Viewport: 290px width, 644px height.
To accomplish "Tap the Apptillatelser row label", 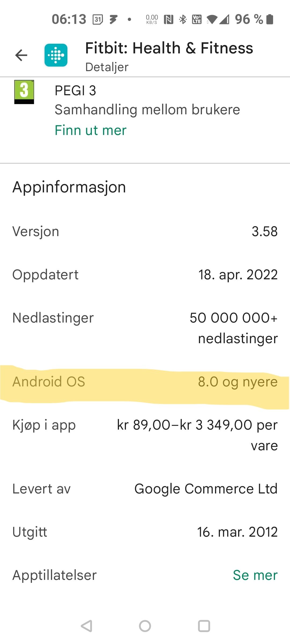I will (55, 575).
